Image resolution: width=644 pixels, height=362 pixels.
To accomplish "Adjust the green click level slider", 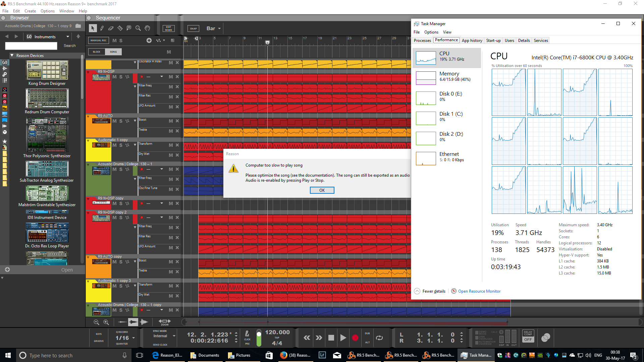I will point(259,338).
